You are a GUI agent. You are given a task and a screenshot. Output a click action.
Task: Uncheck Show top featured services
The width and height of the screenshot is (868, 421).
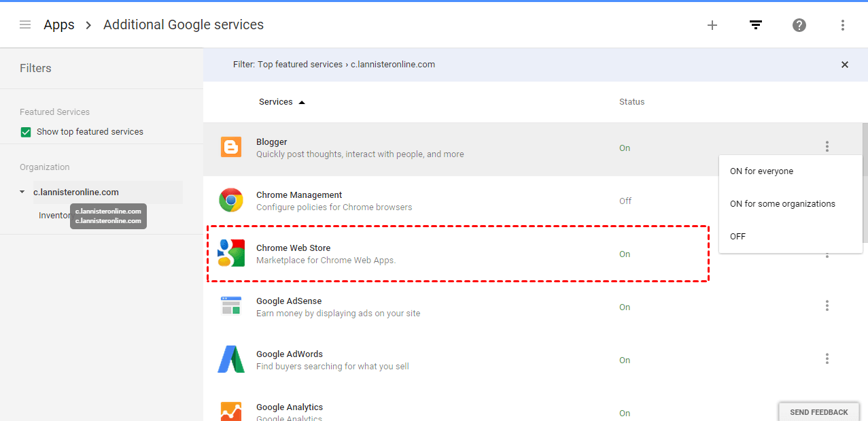26,132
